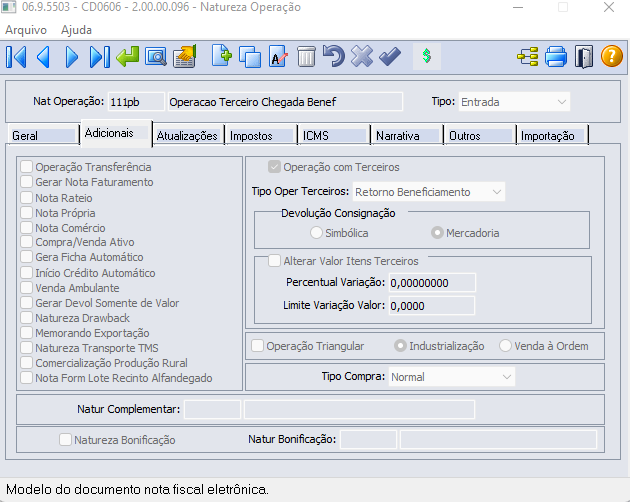Jump to last record arrow icon

click(100, 57)
